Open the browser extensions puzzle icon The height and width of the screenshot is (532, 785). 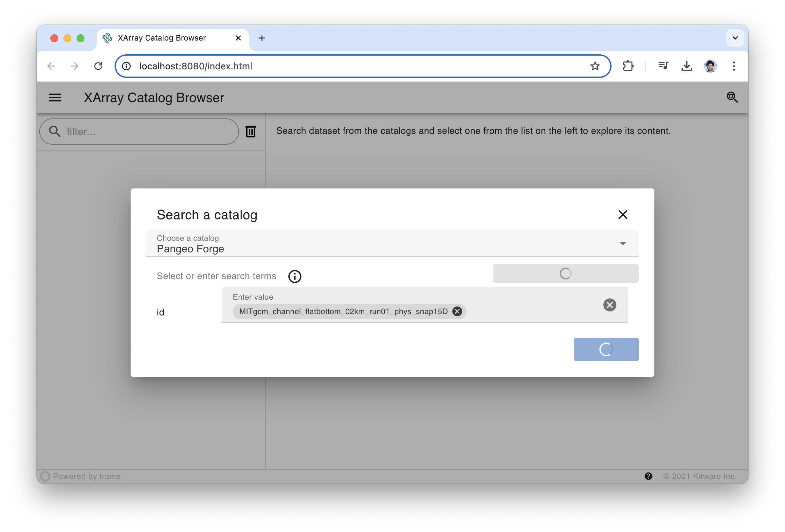tap(628, 66)
